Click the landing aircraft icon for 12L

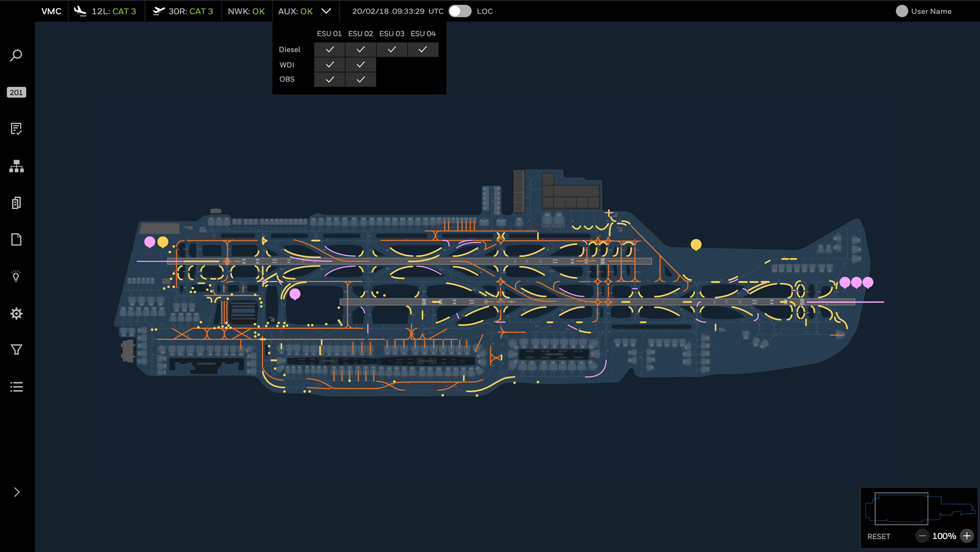[80, 11]
